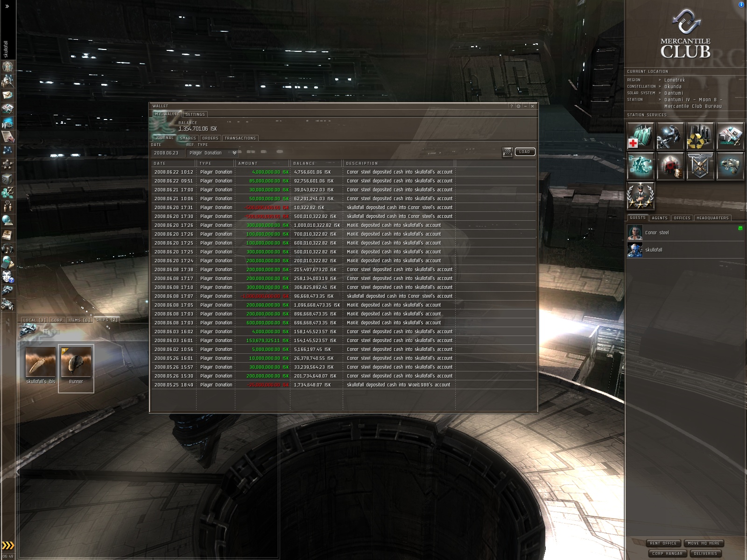
Task: Open the Items [0] hangar tab
Action: pyautogui.click(x=79, y=320)
